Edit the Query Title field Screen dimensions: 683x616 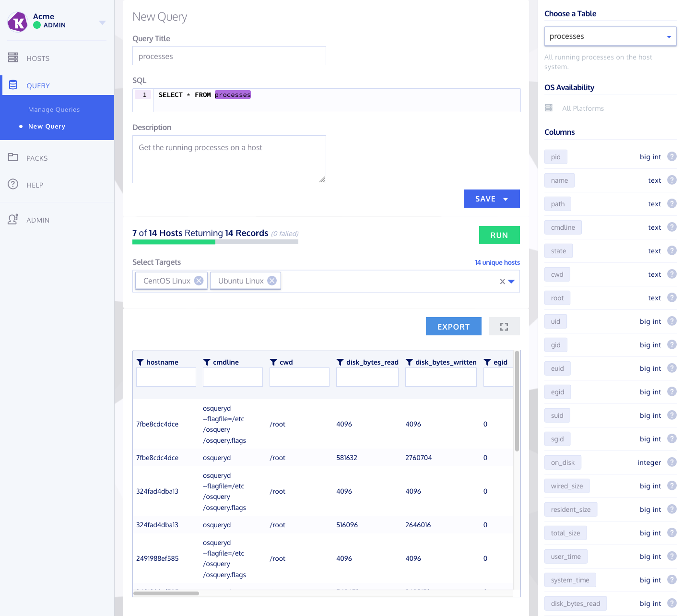(x=229, y=56)
